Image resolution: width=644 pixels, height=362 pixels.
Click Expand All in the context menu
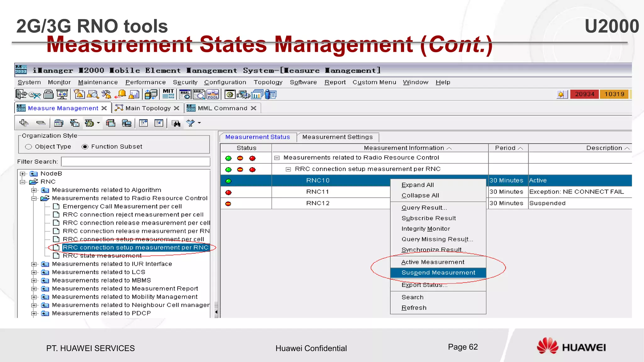(x=438, y=185)
